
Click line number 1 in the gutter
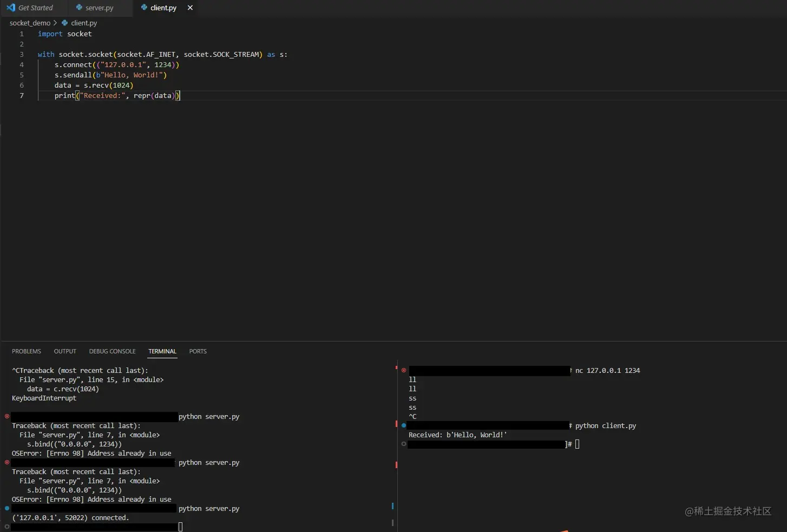22,34
